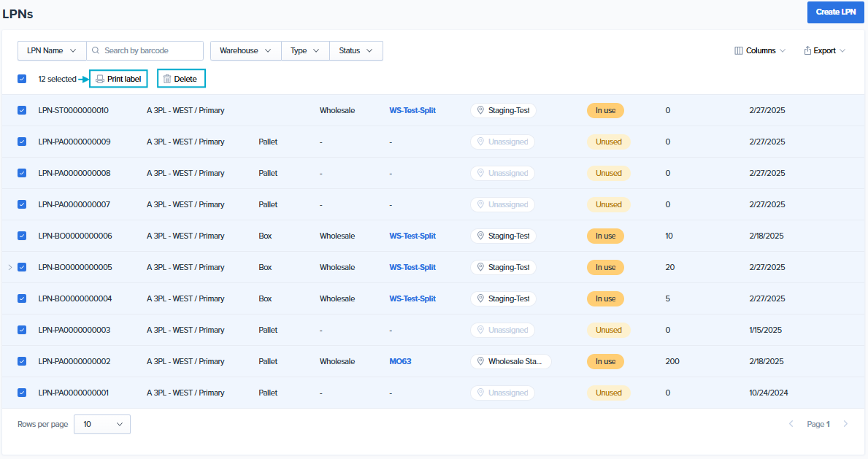Click the printer icon on Print label button
The width and height of the screenshot is (868, 459).
click(x=98, y=78)
